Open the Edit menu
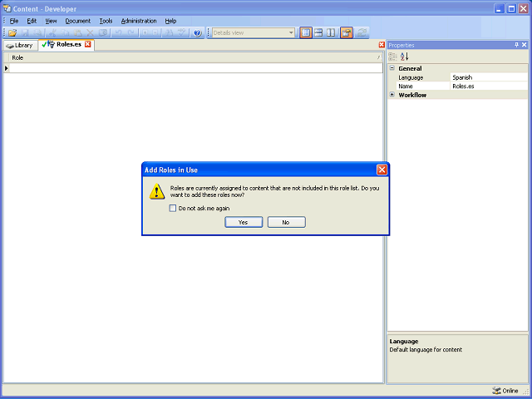This screenshot has width=532, height=399. pyautogui.click(x=32, y=21)
